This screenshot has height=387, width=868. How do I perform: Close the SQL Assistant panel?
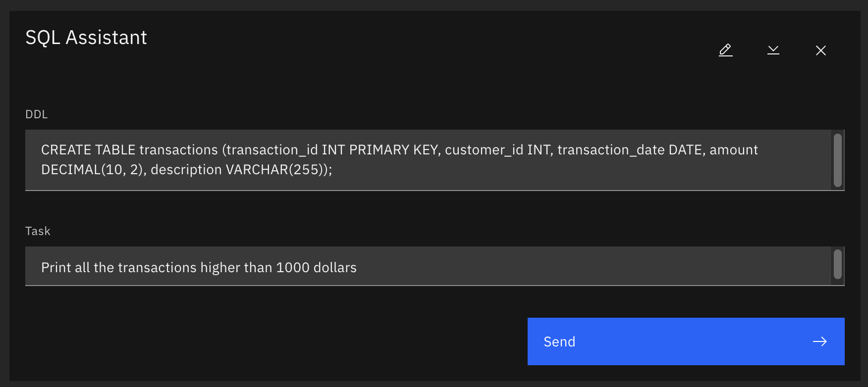(820, 50)
